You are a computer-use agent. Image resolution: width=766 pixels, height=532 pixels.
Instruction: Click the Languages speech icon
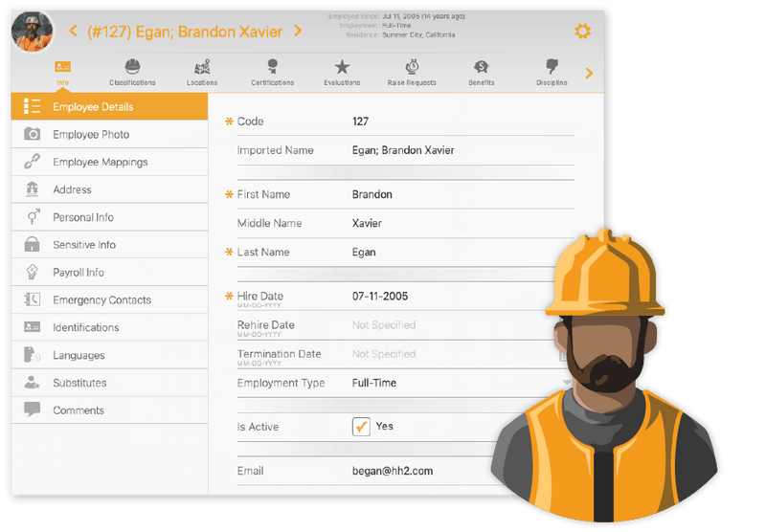(33, 355)
